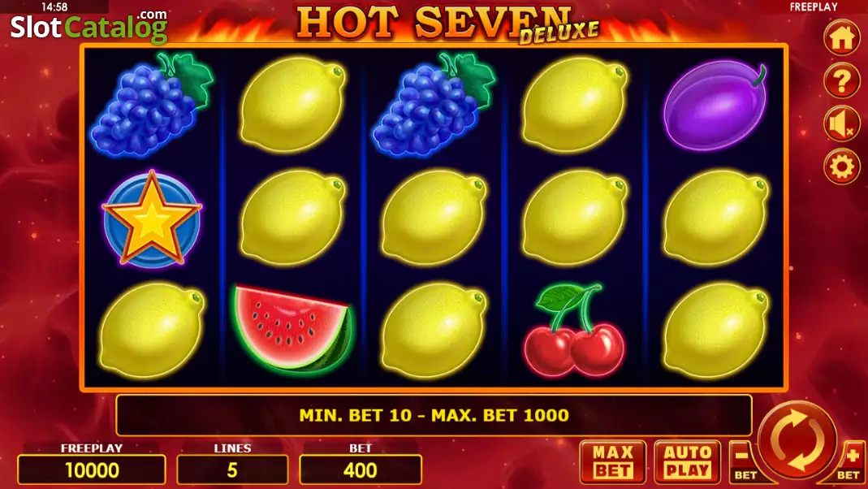The height and width of the screenshot is (489, 868).
Task: Click the FREEPLAY balance showing 10000
Action: pos(92,470)
